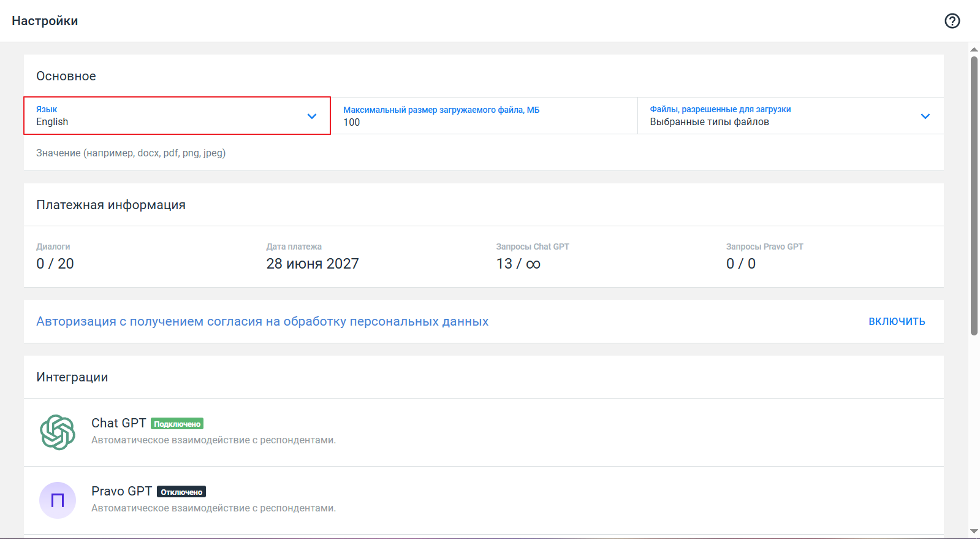The image size is (980, 539).
Task: Expand the language chevron arrow
Action: coord(312,116)
